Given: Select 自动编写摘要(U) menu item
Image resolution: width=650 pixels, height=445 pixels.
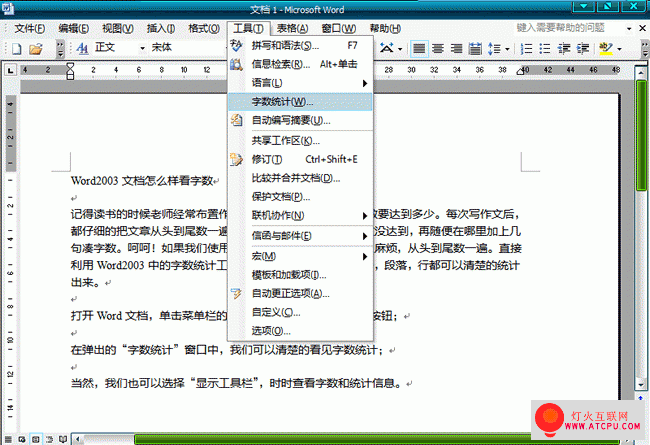Looking at the screenshot, I should [301, 120].
